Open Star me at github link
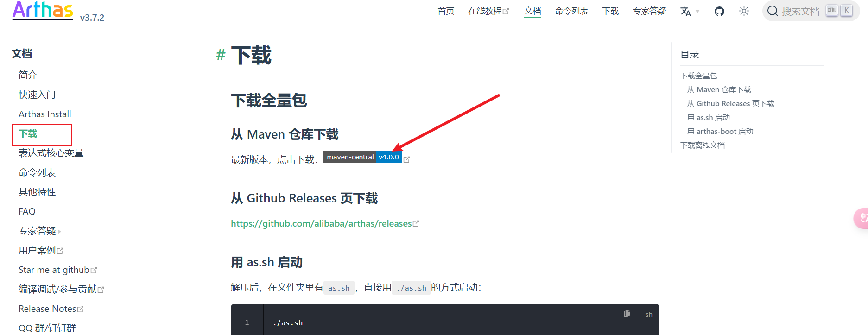This screenshot has height=335, width=868. tap(54, 270)
